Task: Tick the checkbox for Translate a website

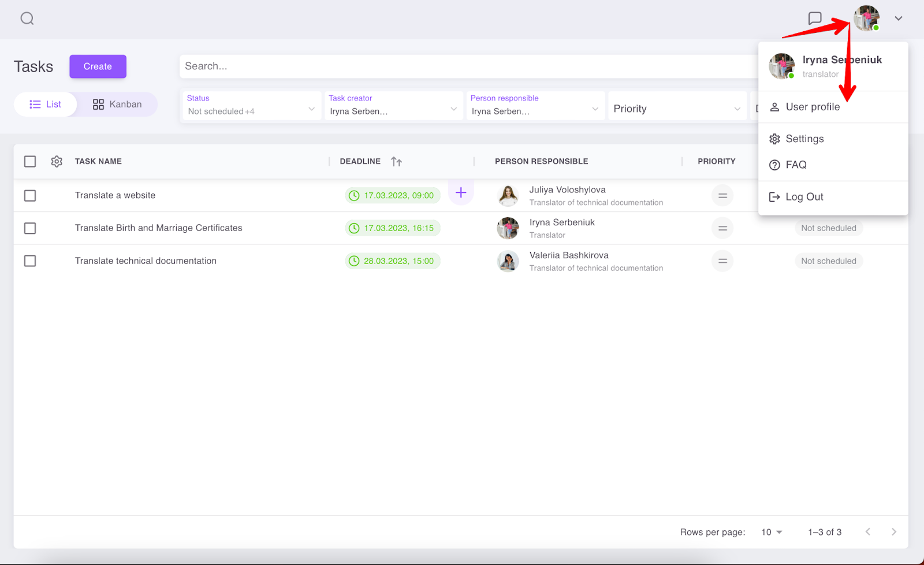Action: click(30, 196)
